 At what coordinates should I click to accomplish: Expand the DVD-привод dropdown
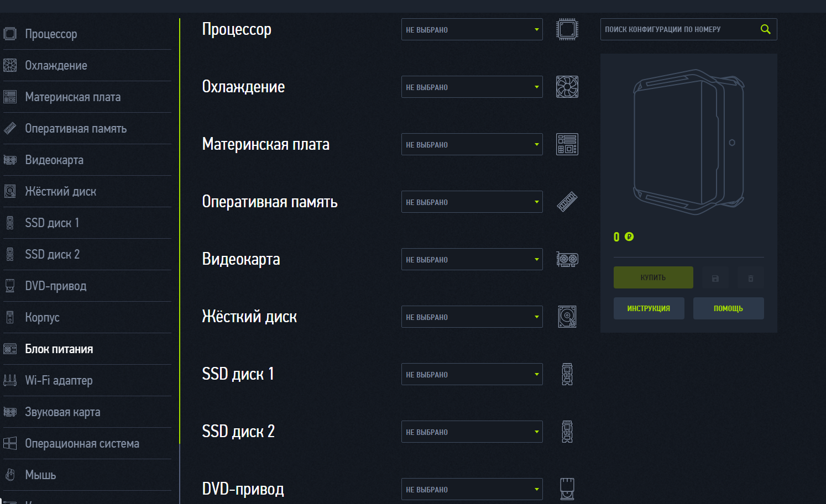click(x=472, y=489)
